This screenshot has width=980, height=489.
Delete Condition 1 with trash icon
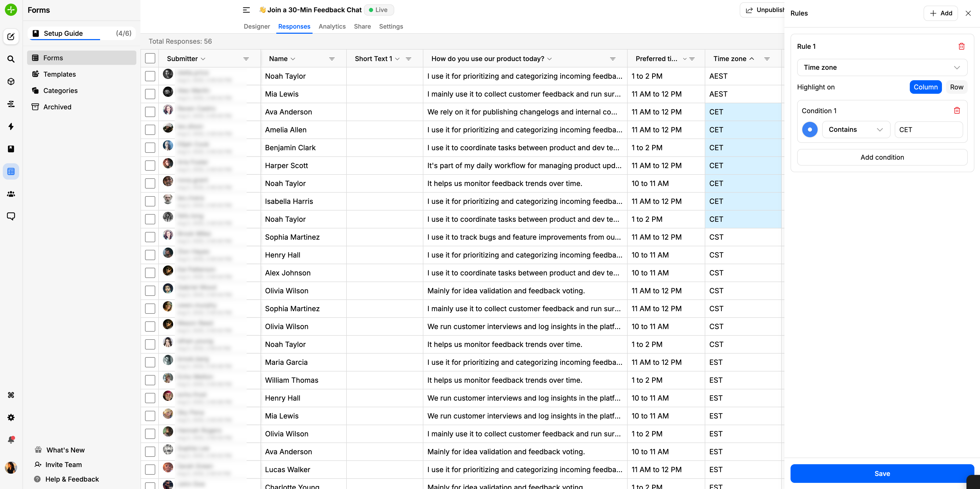[x=957, y=111]
